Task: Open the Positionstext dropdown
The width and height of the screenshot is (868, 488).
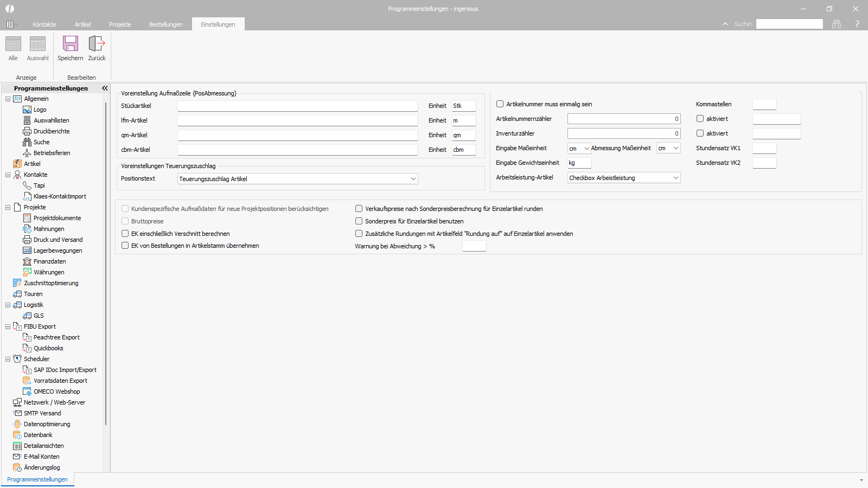Action: pyautogui.click(x=413, y=179)
